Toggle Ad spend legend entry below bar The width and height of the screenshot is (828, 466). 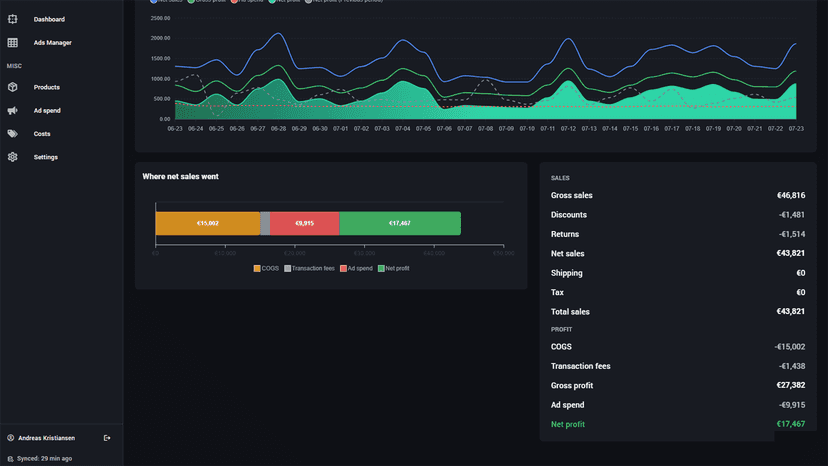356,268
